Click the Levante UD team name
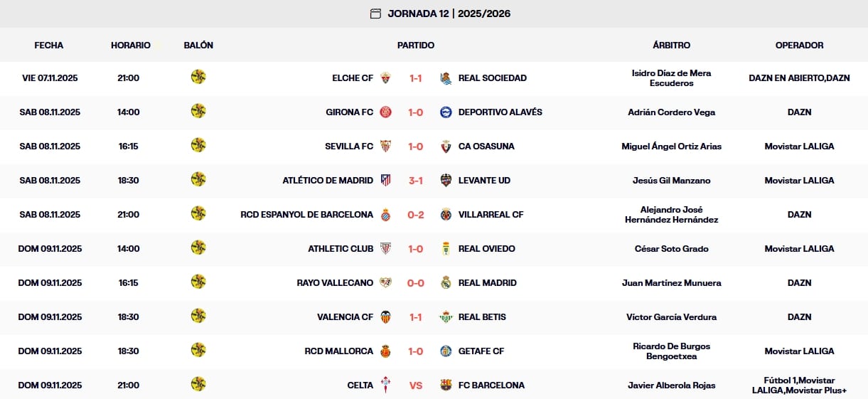This screenshot has height=399, width=868. coord(484,181)
